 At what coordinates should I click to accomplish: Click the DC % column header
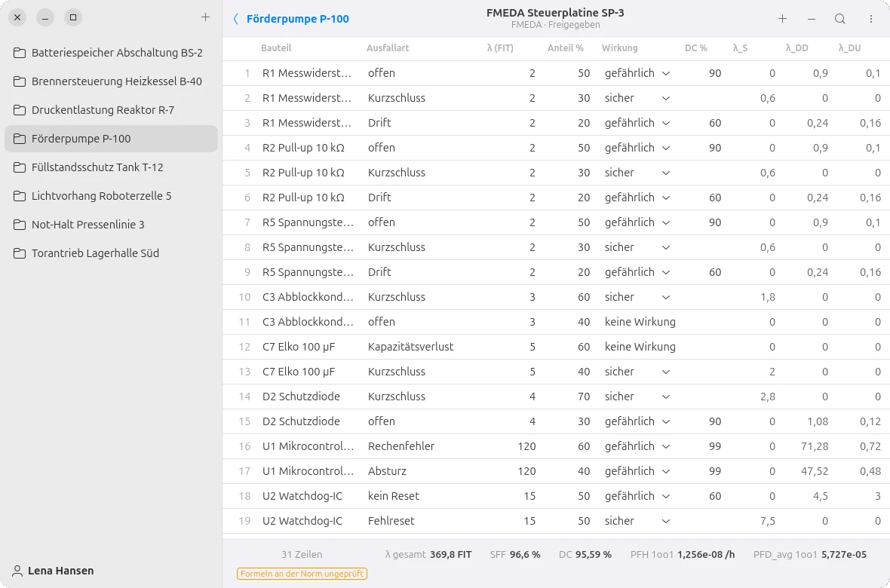[696, 48]
